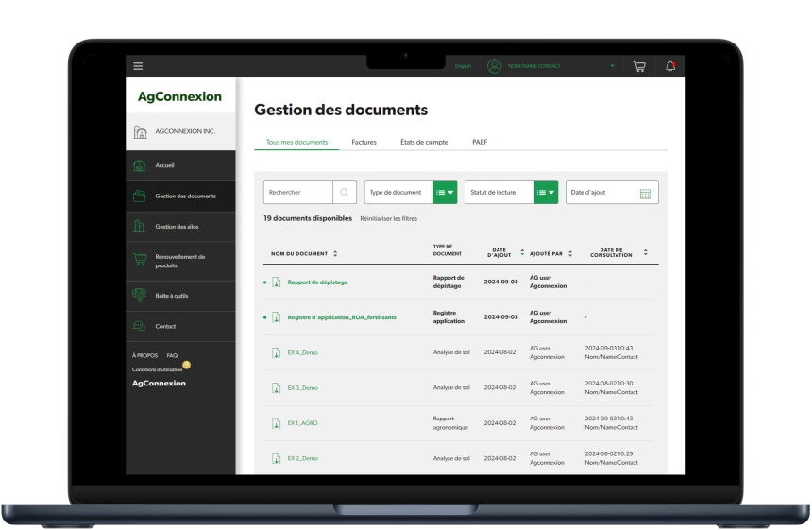Expand the Type de document dropdown

pyautogui.click(x=446, y=193)
